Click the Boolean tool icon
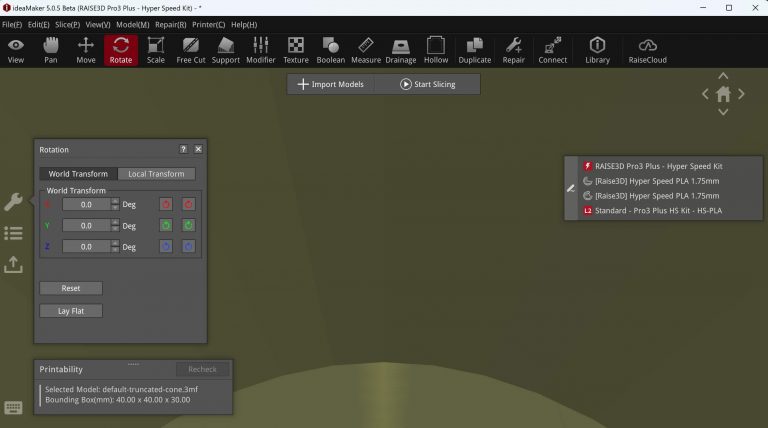This screenshot has height=428, width=768. [x=330, y=49]
